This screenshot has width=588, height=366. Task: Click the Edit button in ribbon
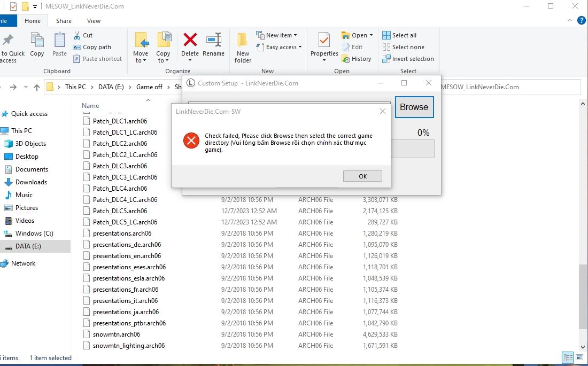pyautogui.click(x=352, y=47)
